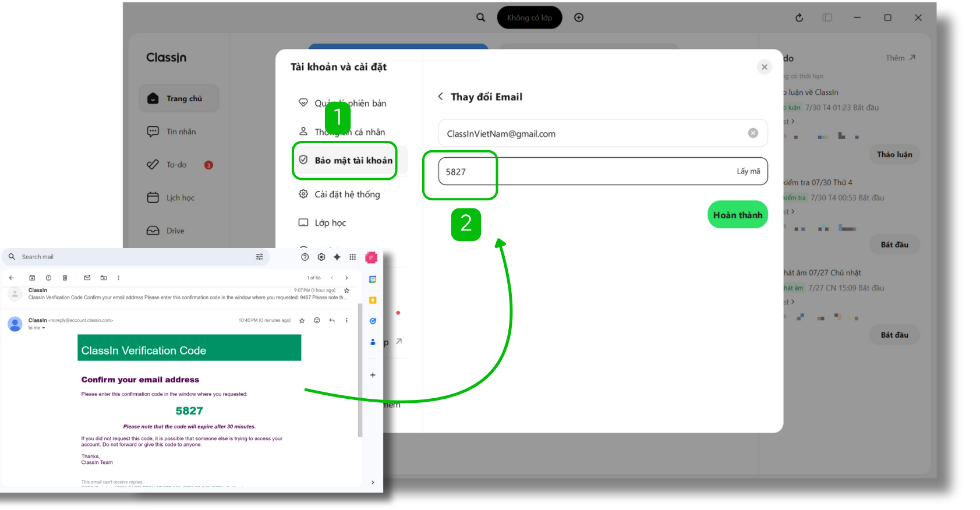Click the report spam icon in Gmail
This screenshot has height=510, width=980.
(x=48, y=278)
